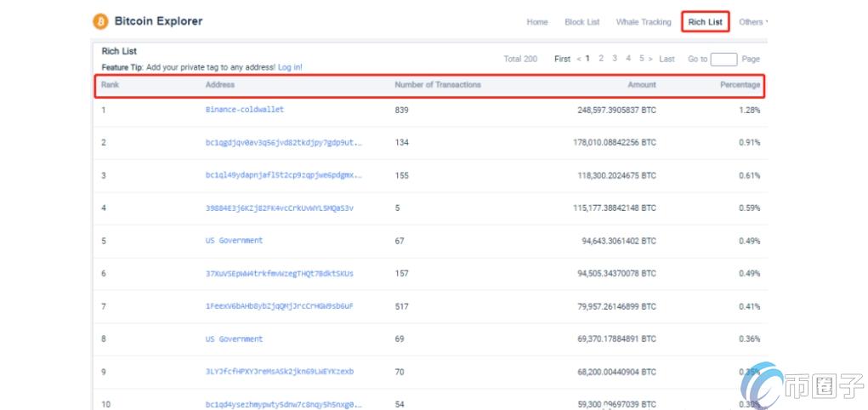
Task: Open rank 5 US Government address
Action: (x=234, y=241)
